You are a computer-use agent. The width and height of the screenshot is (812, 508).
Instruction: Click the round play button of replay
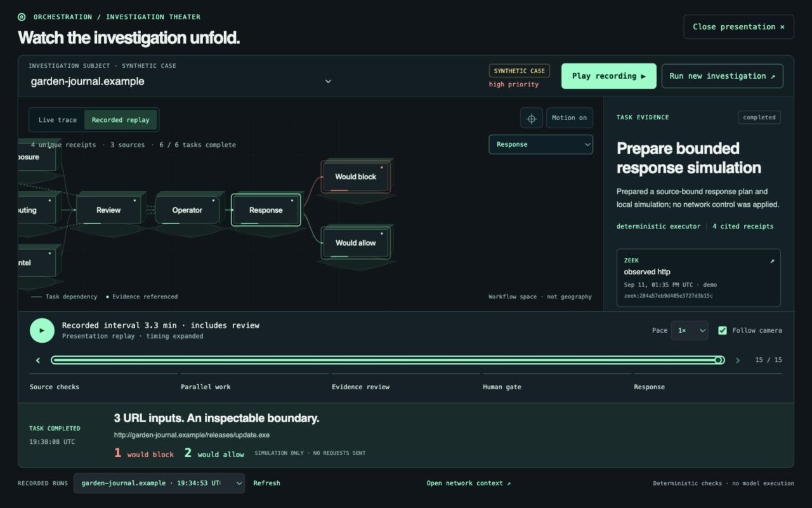tap(42, 330)
